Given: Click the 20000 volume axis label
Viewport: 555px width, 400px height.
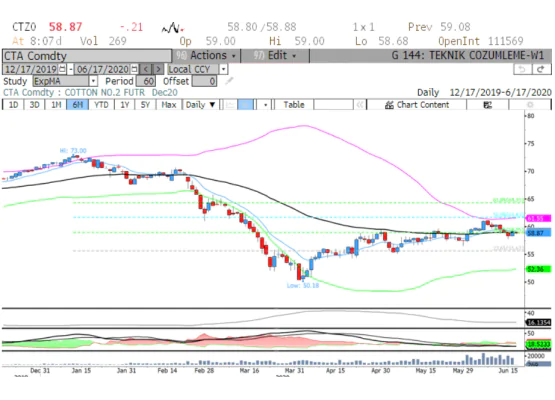Looking at the screenshot, I should pos(536,356).
